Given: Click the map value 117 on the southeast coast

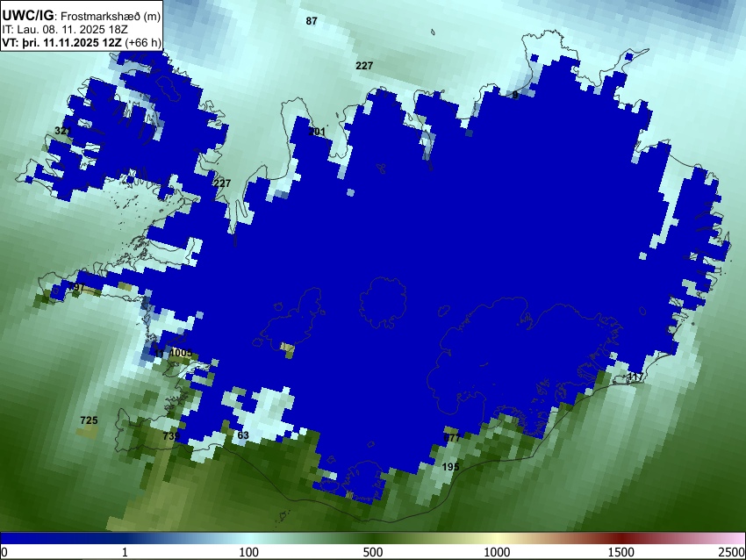Looking at the screenshot, I should 635,377.
